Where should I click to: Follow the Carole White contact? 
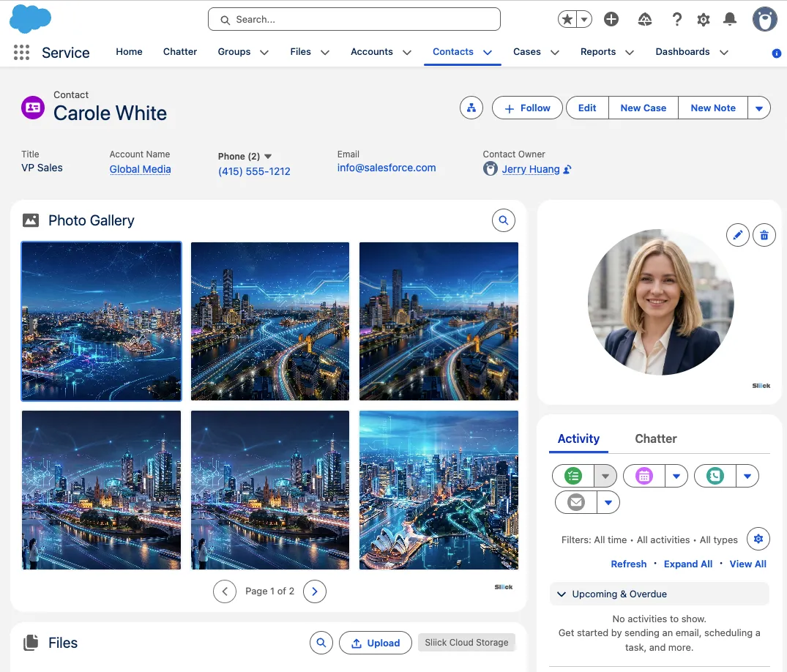527,108
